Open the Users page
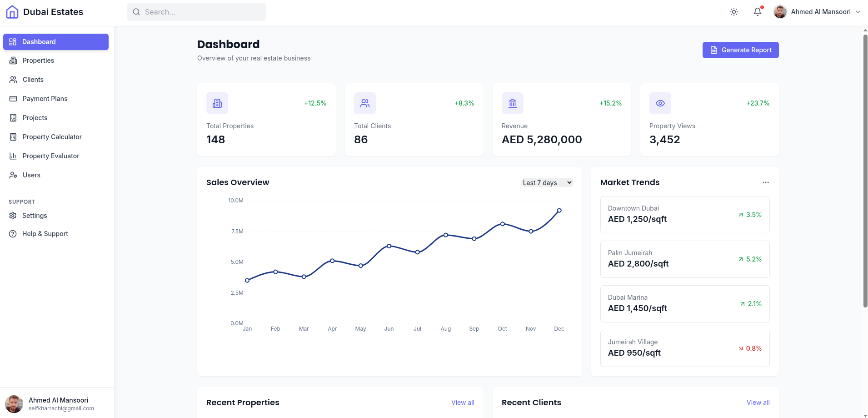The width and height of the screenshot is (868, 418). coord(56,175)
